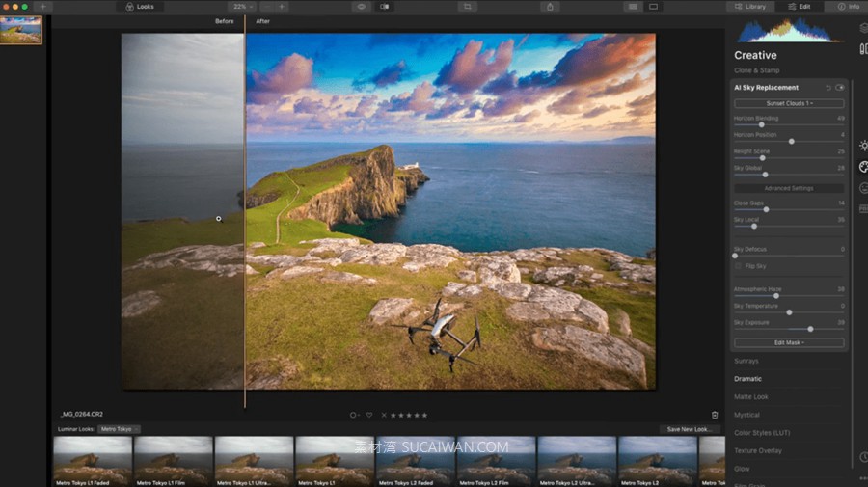Click the Save New Look button

689,429
